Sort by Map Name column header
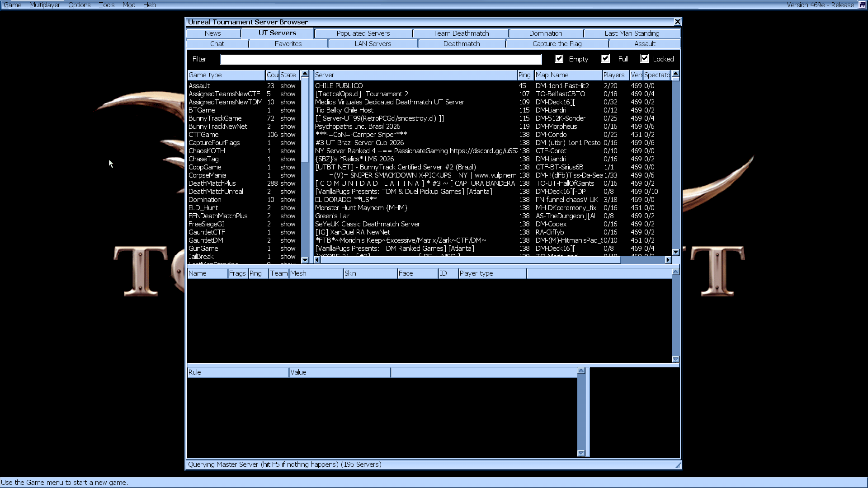This screenshot has width=868, height=488. coord(568,75)
